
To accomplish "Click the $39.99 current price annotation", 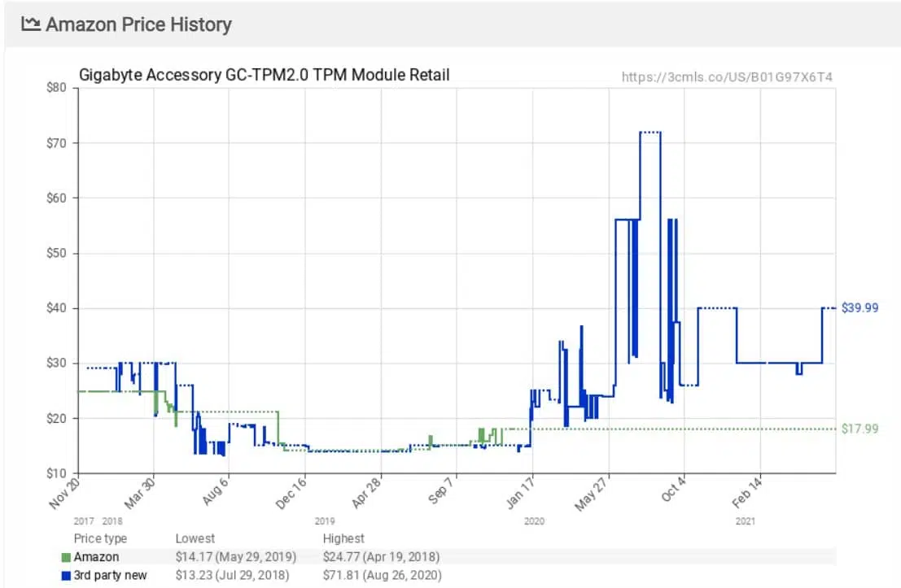I will 859,307.
